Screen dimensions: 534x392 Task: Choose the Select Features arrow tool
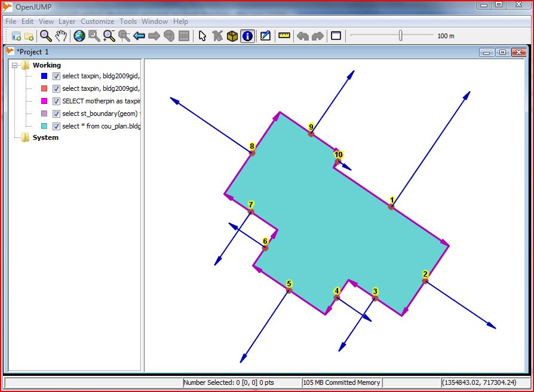pyautogui.click(x=202, y=36)
